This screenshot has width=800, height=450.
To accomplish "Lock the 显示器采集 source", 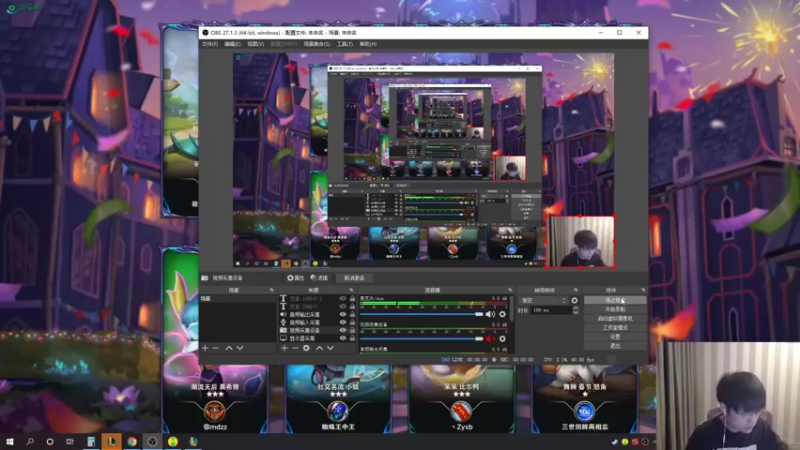I will click(352, 338).
